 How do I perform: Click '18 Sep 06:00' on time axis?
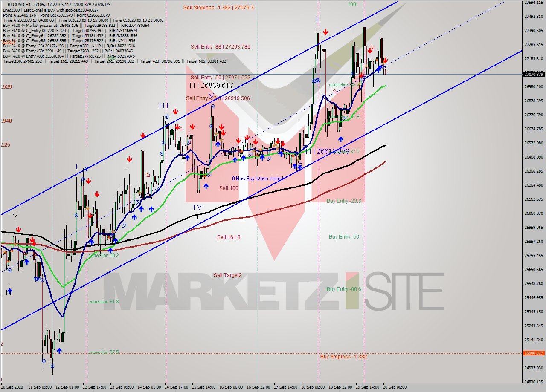(x=312, y=387)
